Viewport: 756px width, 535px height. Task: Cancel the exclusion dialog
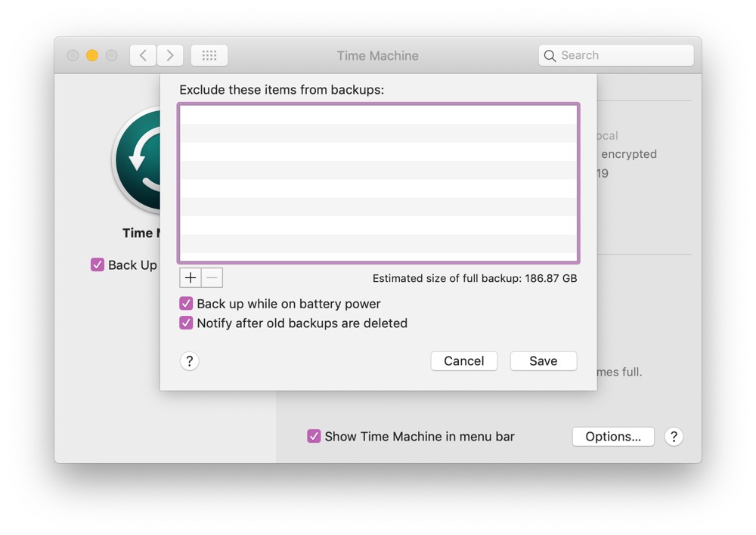point(464,361)
